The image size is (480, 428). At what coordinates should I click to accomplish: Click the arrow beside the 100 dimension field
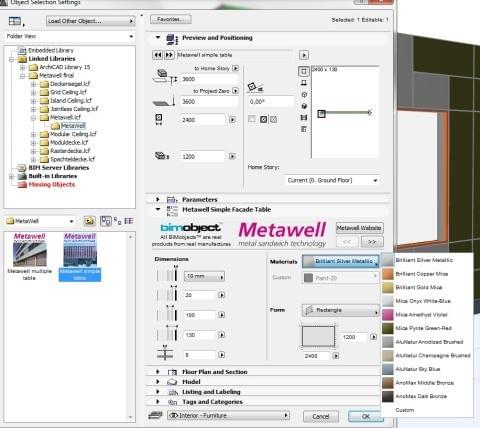221,315
